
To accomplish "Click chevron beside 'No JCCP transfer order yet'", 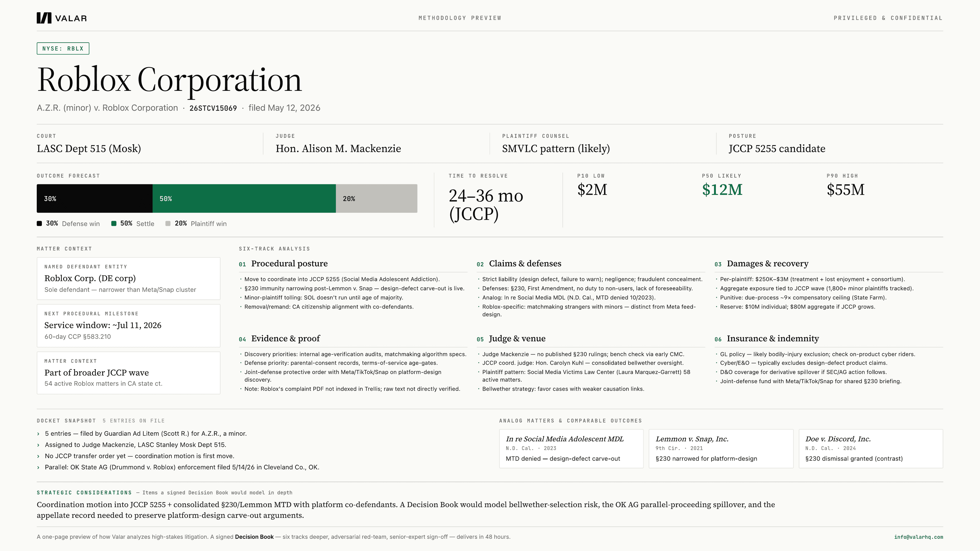I will point(38,456).
